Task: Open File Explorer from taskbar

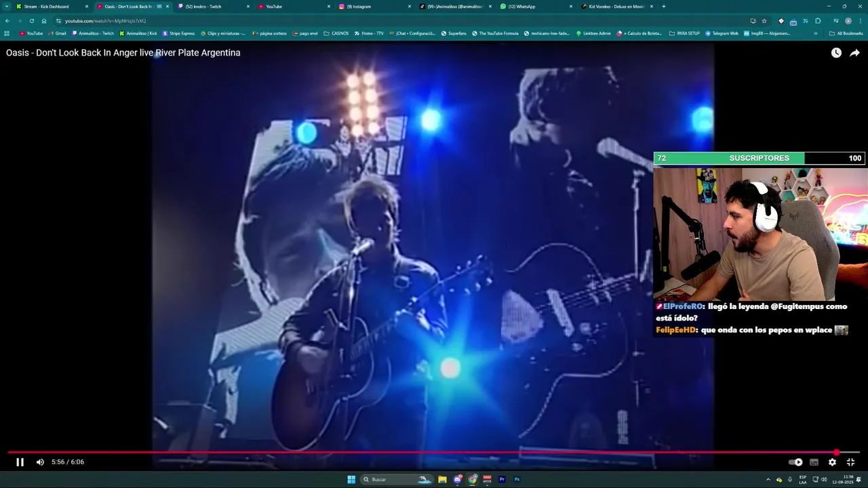Action: (442, 479)
